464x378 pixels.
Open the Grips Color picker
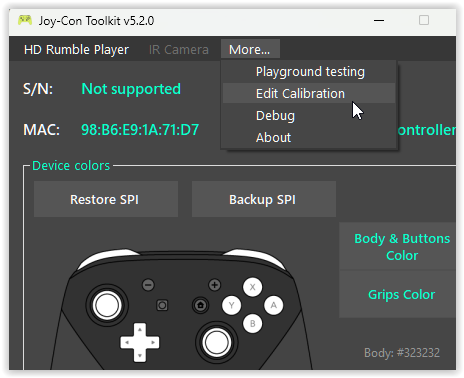coord(398,294)
